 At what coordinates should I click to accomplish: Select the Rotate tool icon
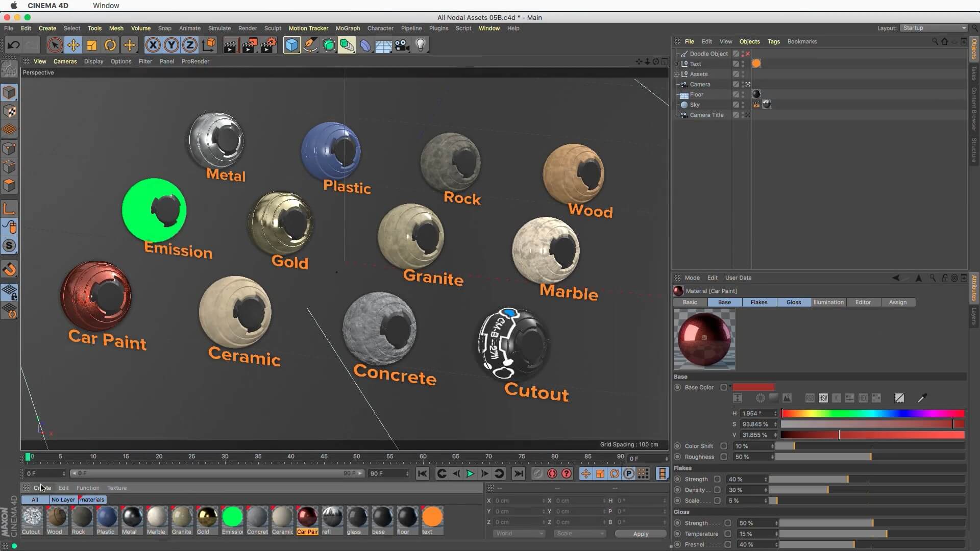point(110,45)
